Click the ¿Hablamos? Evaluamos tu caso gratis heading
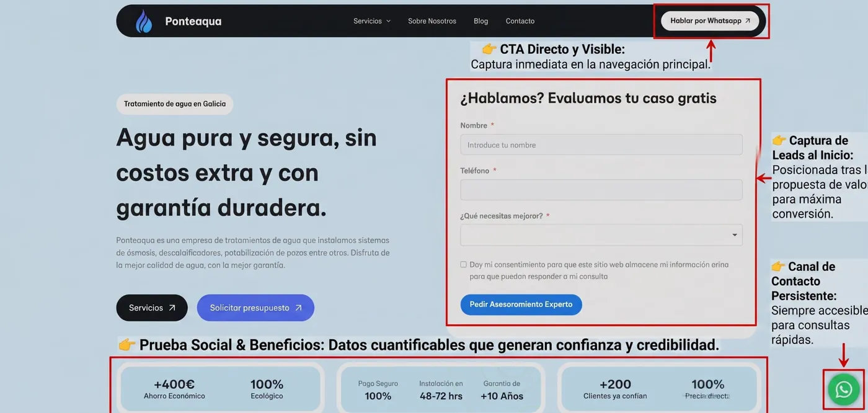This screenshot has height=413, width=868. pyautogui.click(x=588, y=98)
